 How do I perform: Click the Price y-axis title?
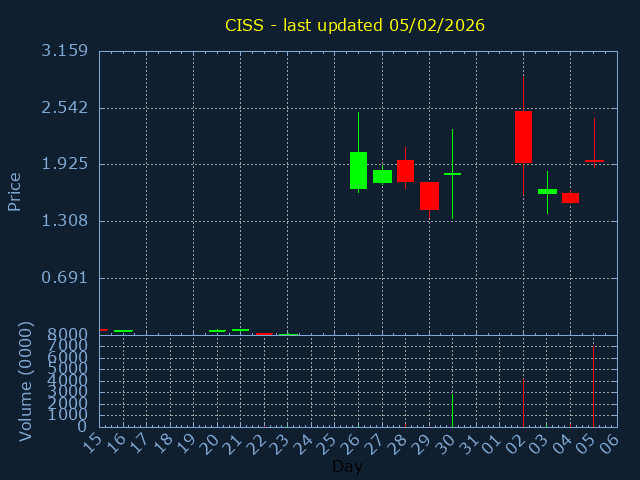tap(15, 191)
